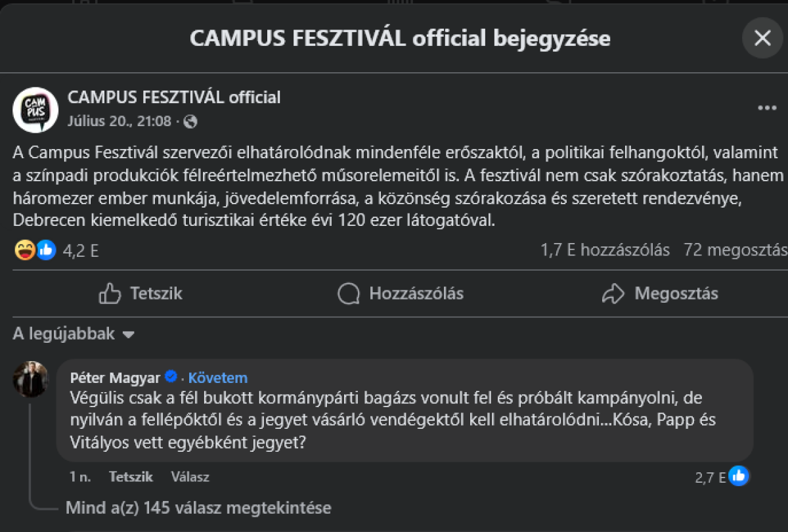The image size is (788, 532).
Task: Open Péter Magyar's profile picture
Action: [30, 379]
